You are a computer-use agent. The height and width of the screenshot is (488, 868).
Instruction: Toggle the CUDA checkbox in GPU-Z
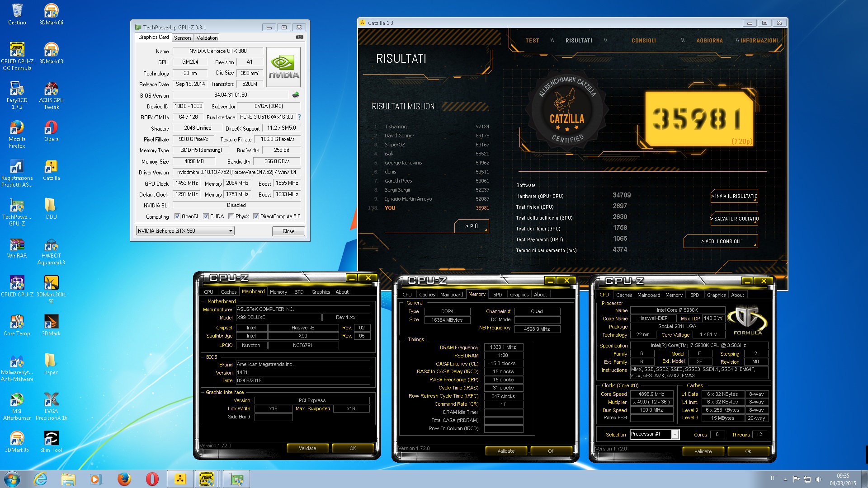206,216
